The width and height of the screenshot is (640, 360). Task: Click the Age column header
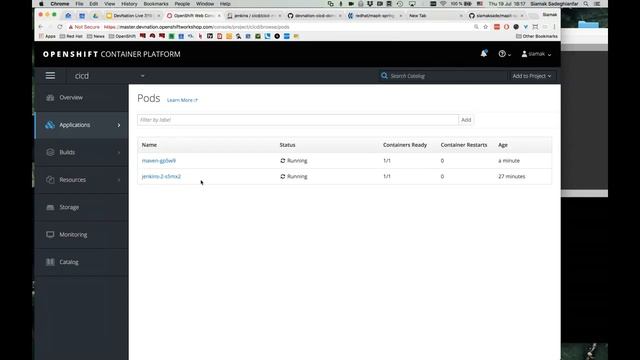503,145
